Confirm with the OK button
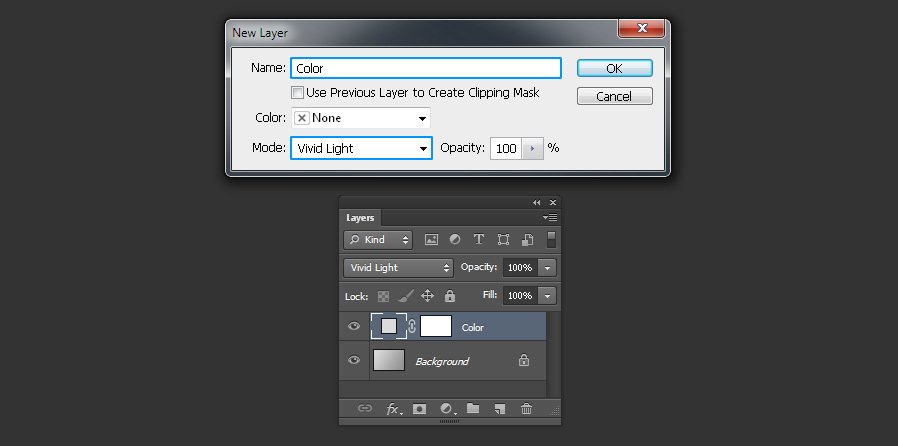 click(615, 68)
